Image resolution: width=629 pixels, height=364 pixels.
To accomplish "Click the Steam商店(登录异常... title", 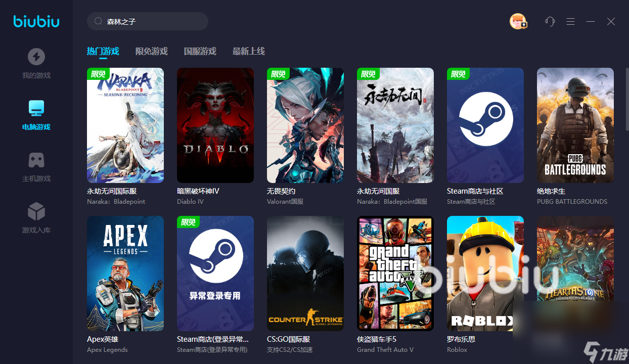I will [x=213, y=339].
